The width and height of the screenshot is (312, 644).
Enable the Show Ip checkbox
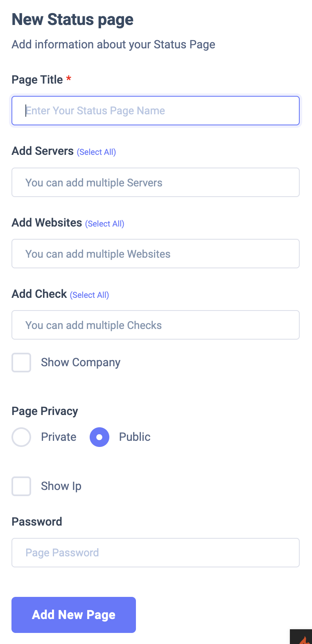click(21, 486)
